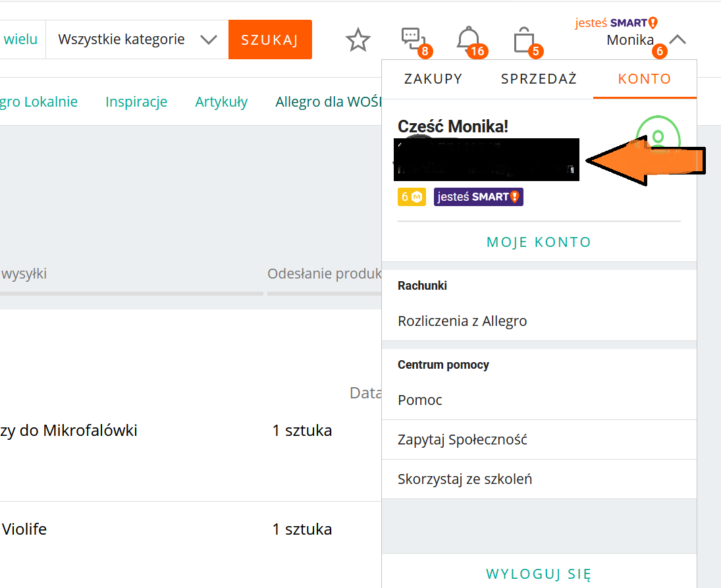721x588 pixels.
Task: Click WYLOGUJ SIĘ to log out
Action: tap(539, 574)
